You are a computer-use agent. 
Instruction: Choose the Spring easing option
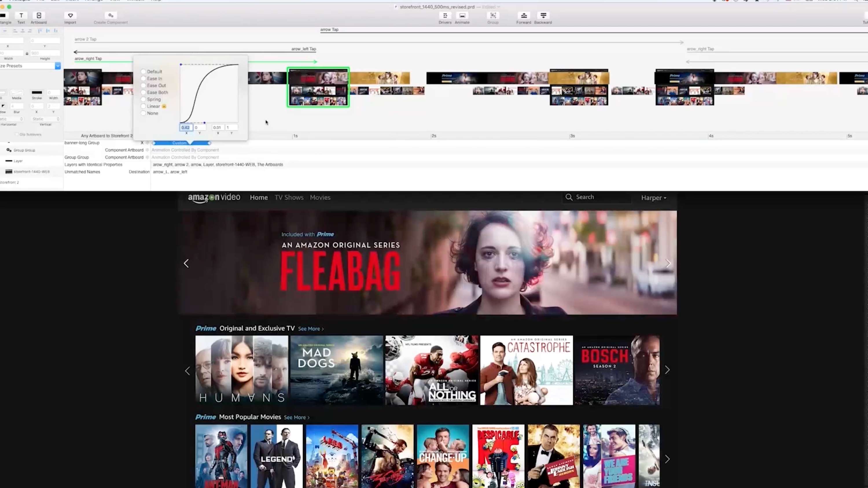[x=143, y=99]
